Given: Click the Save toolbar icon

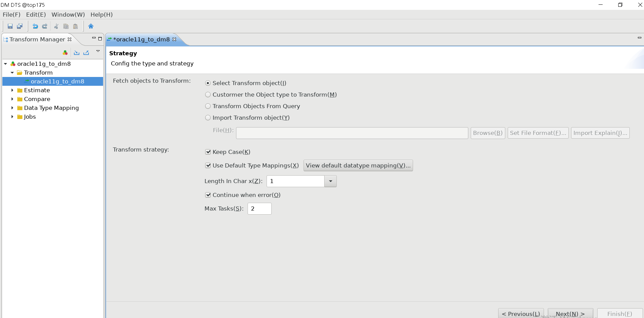Looking at the screenshot, I should 10,26.
